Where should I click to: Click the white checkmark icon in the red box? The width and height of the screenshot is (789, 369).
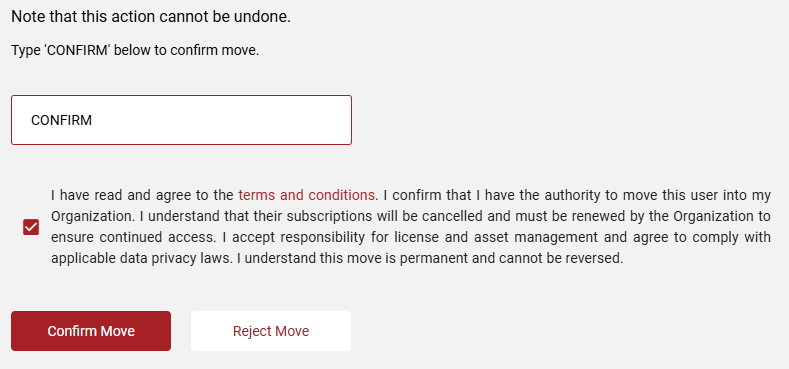point(31,227)
